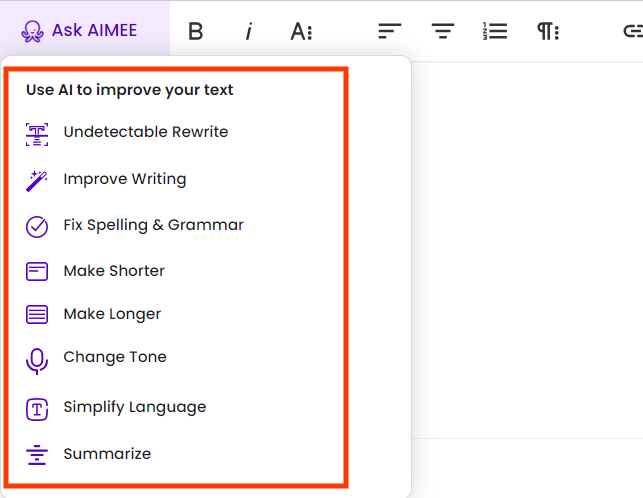Center align the text

coord(442,32)
